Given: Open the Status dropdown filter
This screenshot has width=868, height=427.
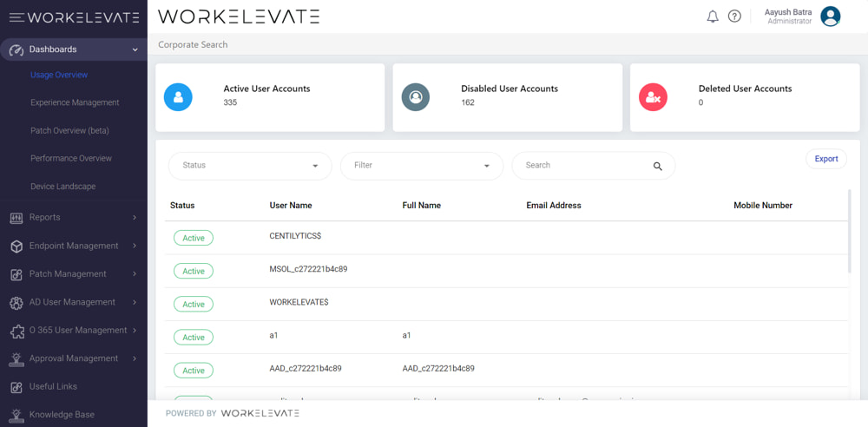Looking at the screenshot, I should click(250, 166).
